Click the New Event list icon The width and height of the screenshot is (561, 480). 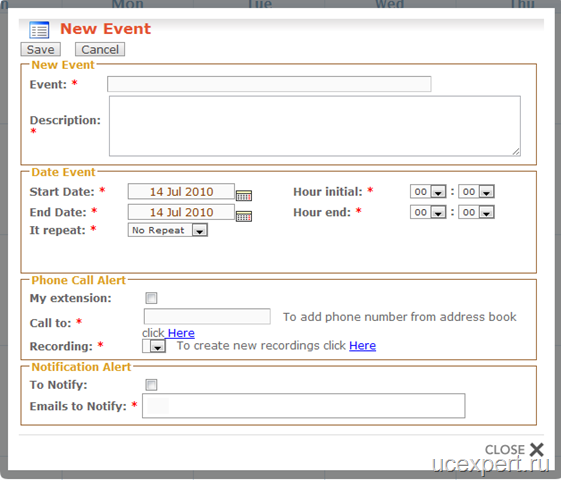click(x=39, y=30)
